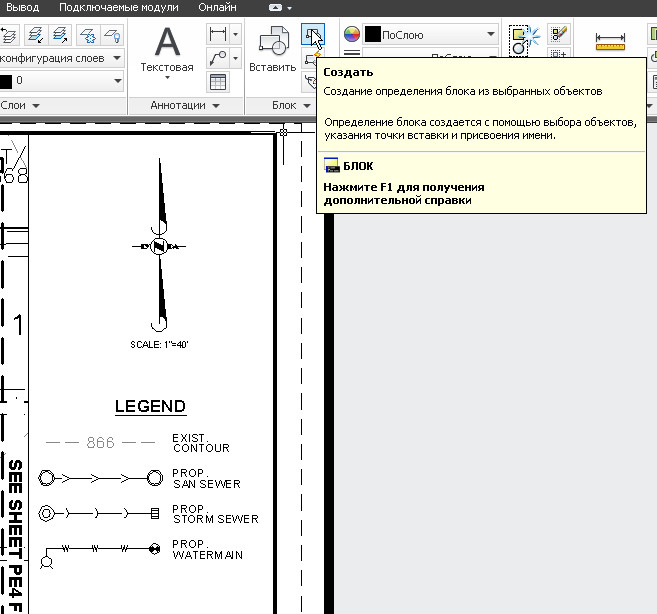Viewport: 657px width, 614px height.
Task: Select the SEE SHEET PE4 vertical text
Action: coord(16,536)
